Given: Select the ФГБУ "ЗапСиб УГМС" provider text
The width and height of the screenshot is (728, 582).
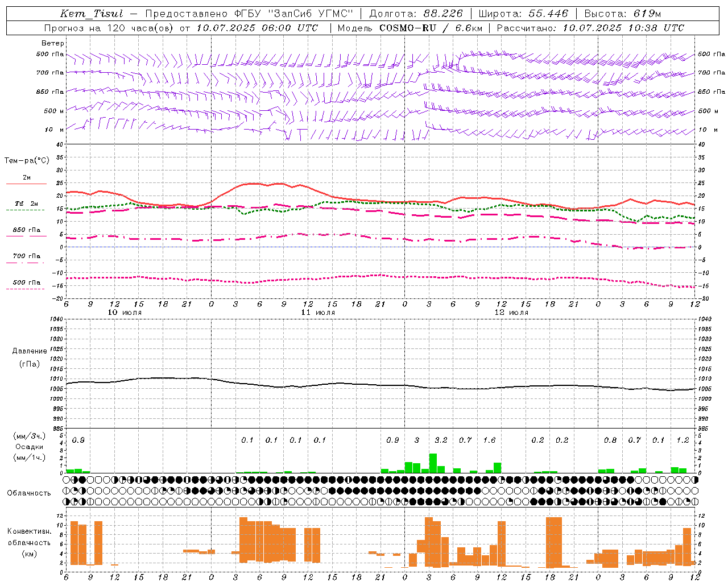Looking at the screenshot, I should click(293, 14).
